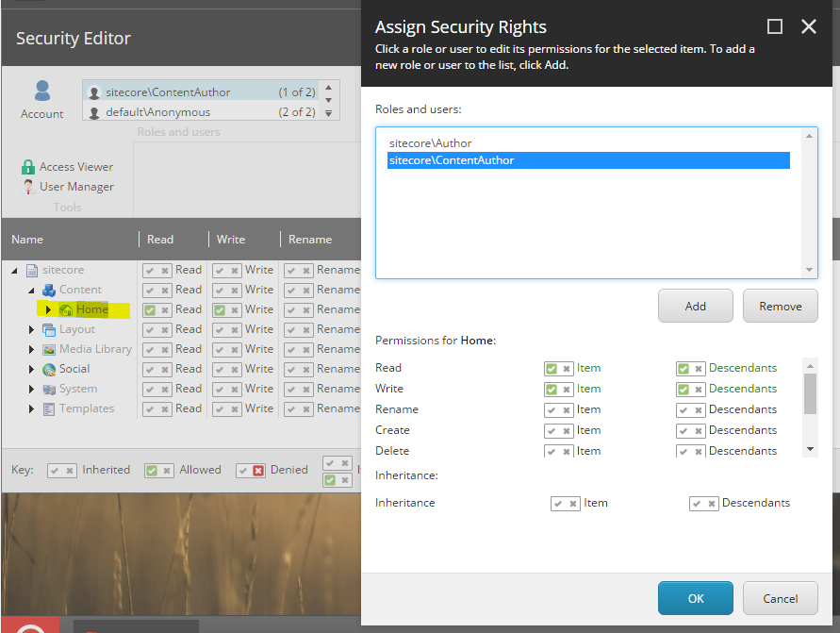Viewport: 840px width, 633px height.
Task: Select the Media Library tree item
Action: pyautogui.click(x=95, y=349)
